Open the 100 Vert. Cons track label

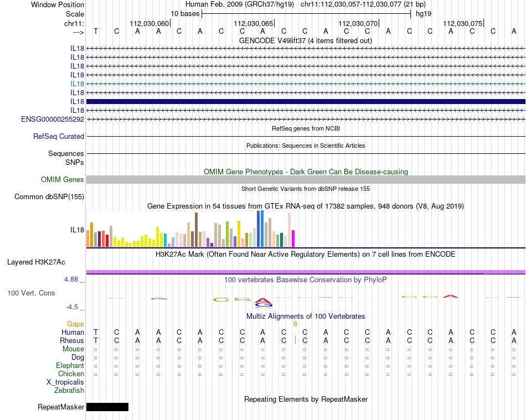[31, 293]
